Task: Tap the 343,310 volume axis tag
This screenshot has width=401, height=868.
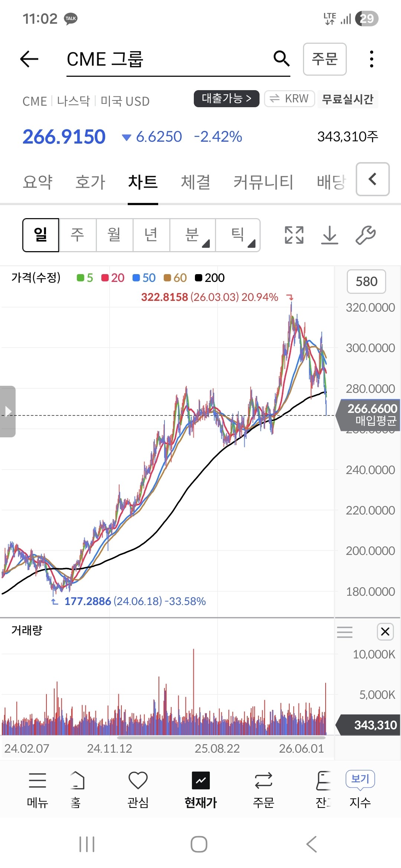Action: (368, 725)
